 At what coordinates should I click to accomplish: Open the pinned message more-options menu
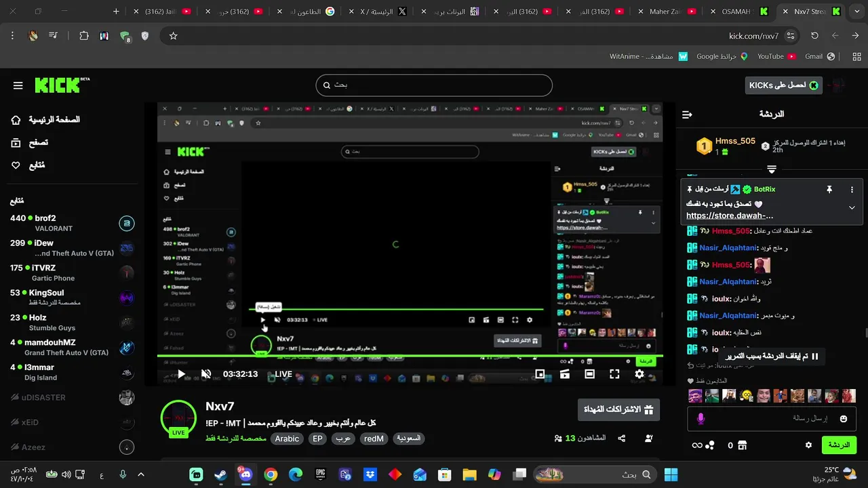pos(852,190)
